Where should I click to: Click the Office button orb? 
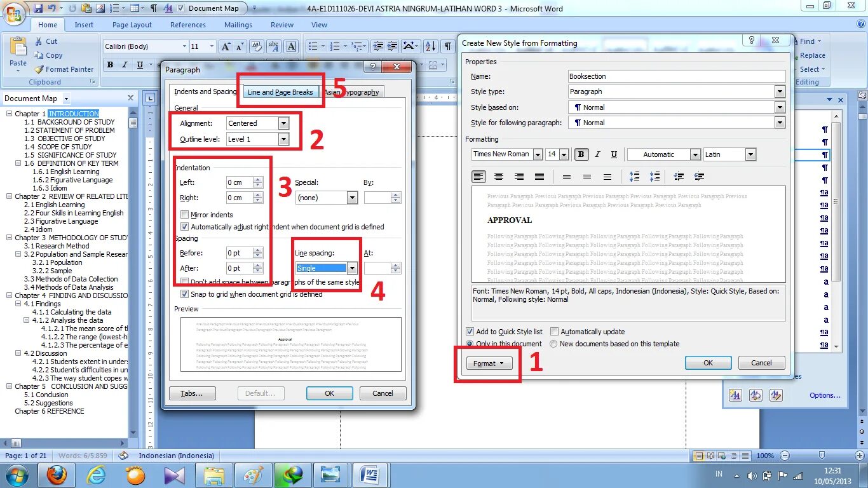pos(14,12)
